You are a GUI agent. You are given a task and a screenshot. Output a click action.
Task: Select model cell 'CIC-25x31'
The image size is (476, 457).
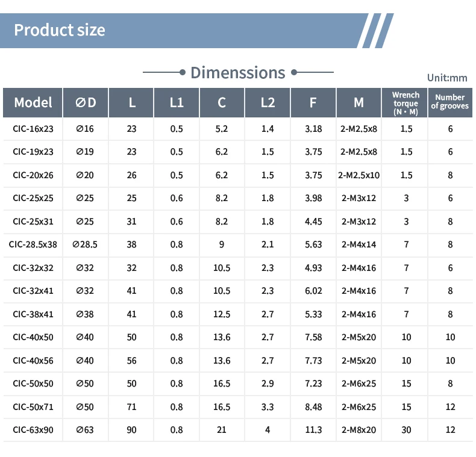click(33, 222)
